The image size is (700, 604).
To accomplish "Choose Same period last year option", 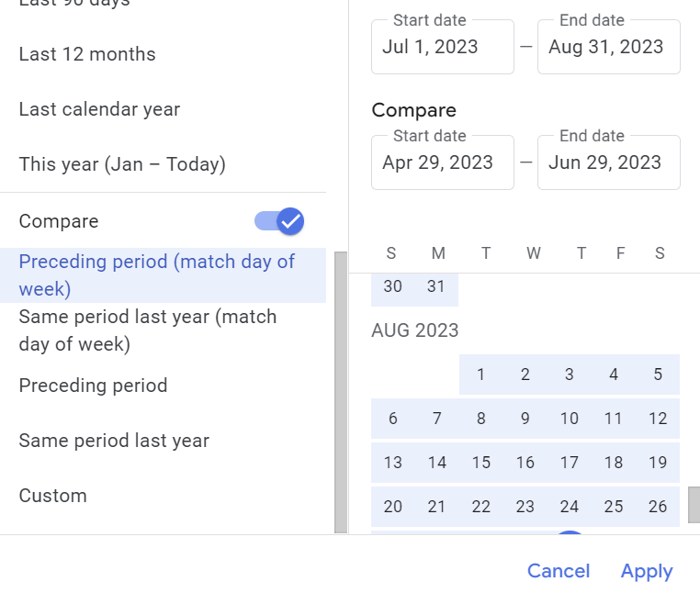I will 163,441.
